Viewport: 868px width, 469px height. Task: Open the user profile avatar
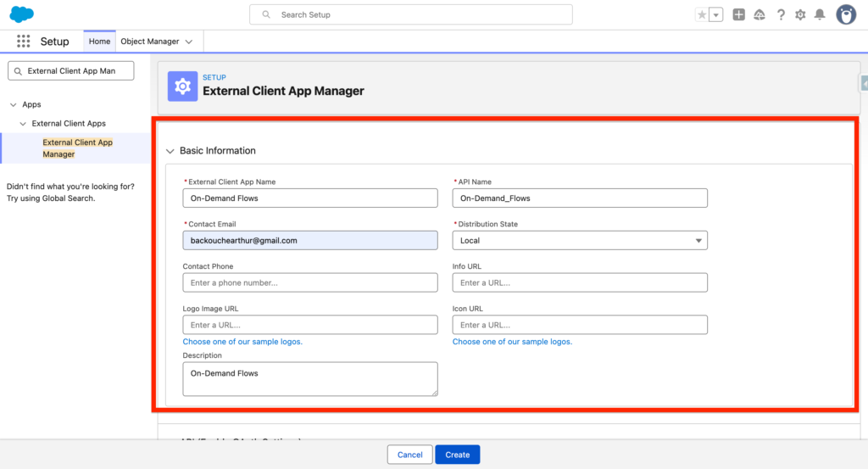coord(846,14)
